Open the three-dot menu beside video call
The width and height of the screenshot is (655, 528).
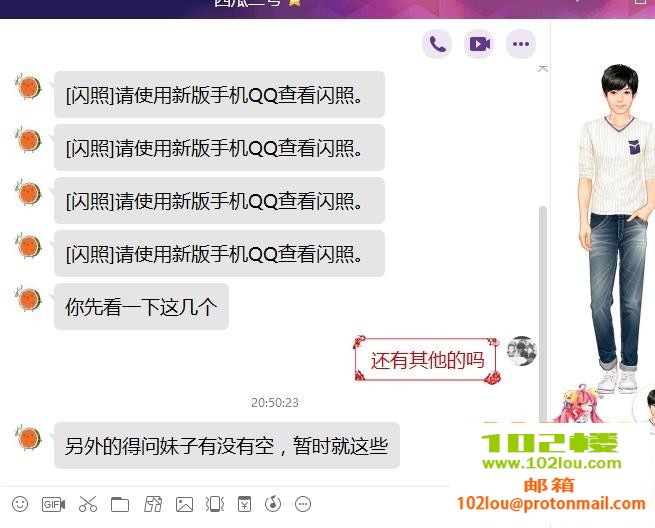pyautogui.click(x=520, y=44)
